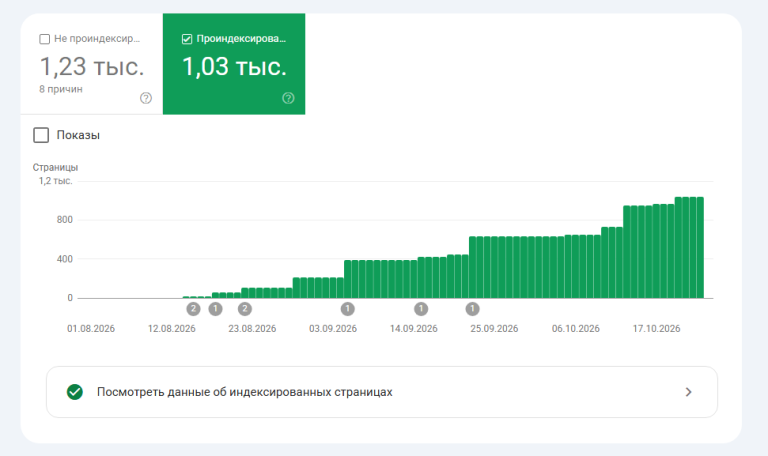Toggle the Не проиндексировано checkbox
Image resolution: width=768 pixels, height=456 pixels.
tap(45, 39)
